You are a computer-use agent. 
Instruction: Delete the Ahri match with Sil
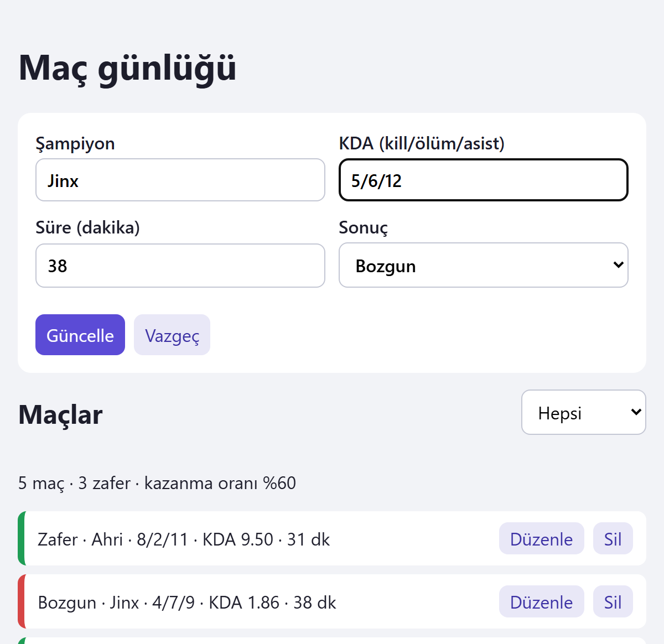pos(613,538)
